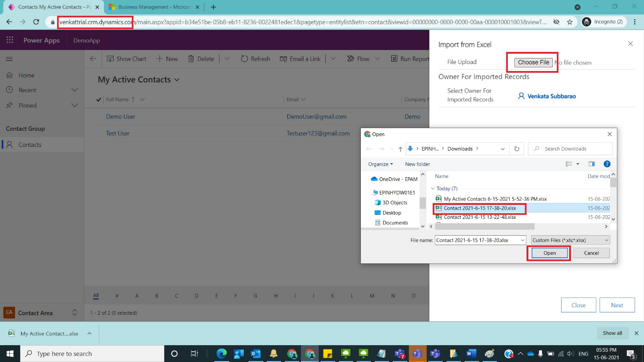Check the select-all contacts checkbox
This screenshot has height=362, width=644.
pos(98,99)
